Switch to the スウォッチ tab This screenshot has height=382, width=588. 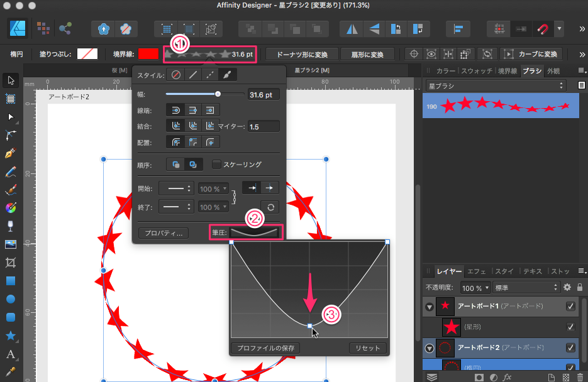(x=477, y=71)
